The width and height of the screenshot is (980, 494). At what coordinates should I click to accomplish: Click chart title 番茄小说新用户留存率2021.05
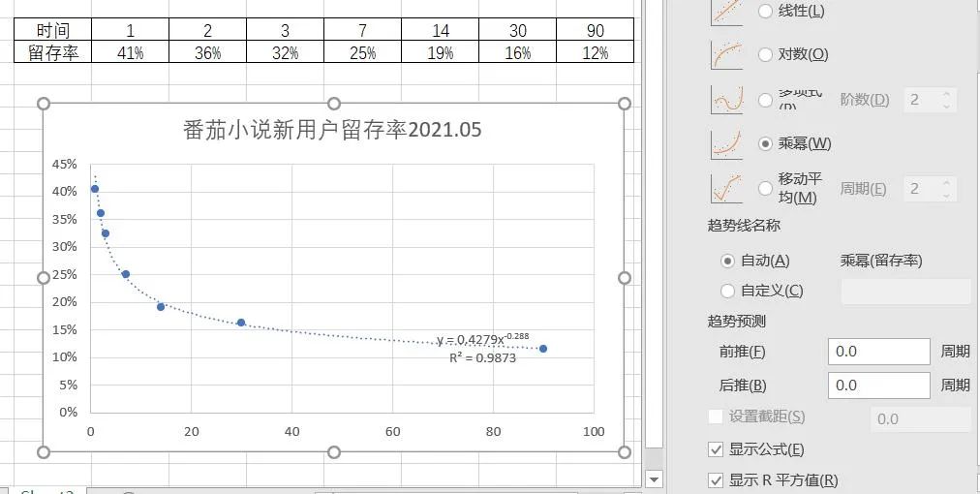pyautogui.click(x=332, y=130)
